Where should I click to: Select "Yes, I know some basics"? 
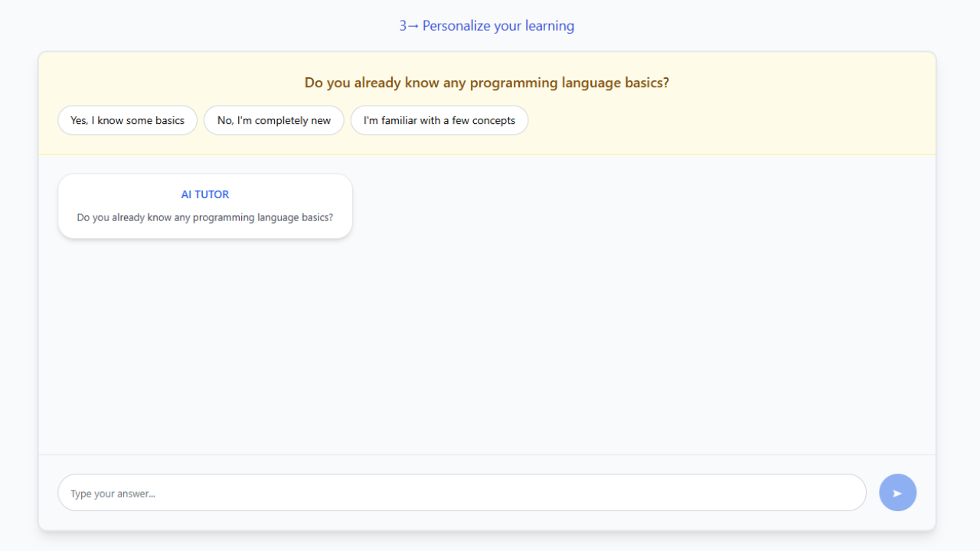[127, 120]
